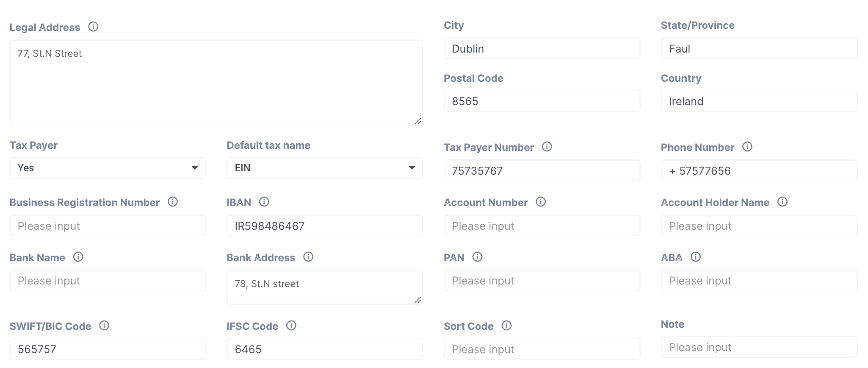This screenshot has width=868, height=368.
Task: Focus the Legal Address text area
Action: 216,83
